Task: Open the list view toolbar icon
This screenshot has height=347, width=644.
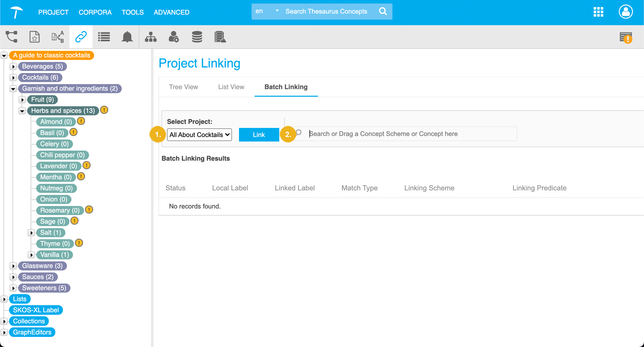Action: [x=104, y=37]
